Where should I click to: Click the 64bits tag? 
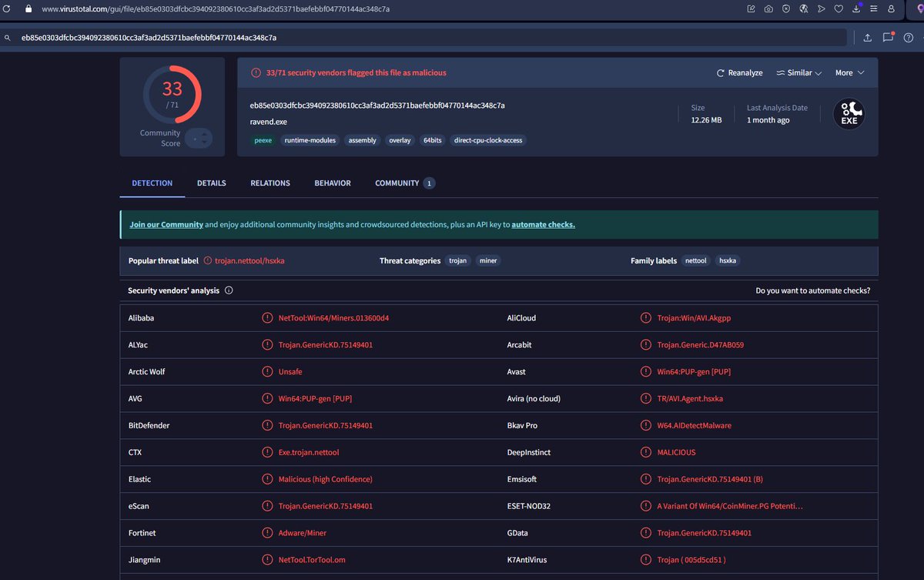coord(433,140)
